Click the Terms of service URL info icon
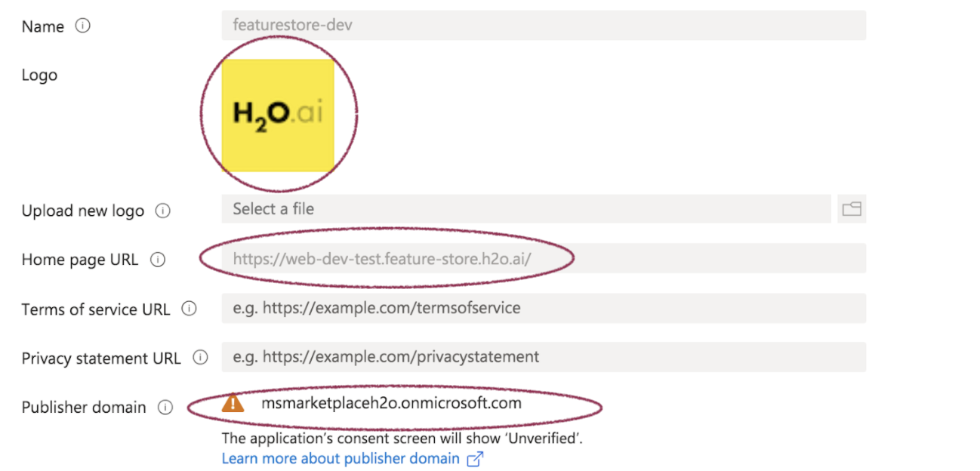Image resolution: width=980 pixels, height=471 pixels. (x=190, y=309)
